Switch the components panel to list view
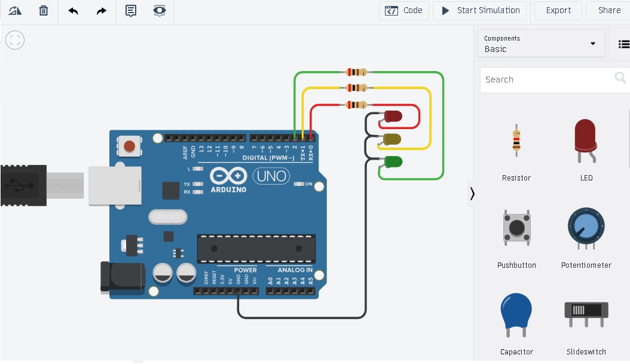This screenshot has width=630, height=364. tap(623, 43)
